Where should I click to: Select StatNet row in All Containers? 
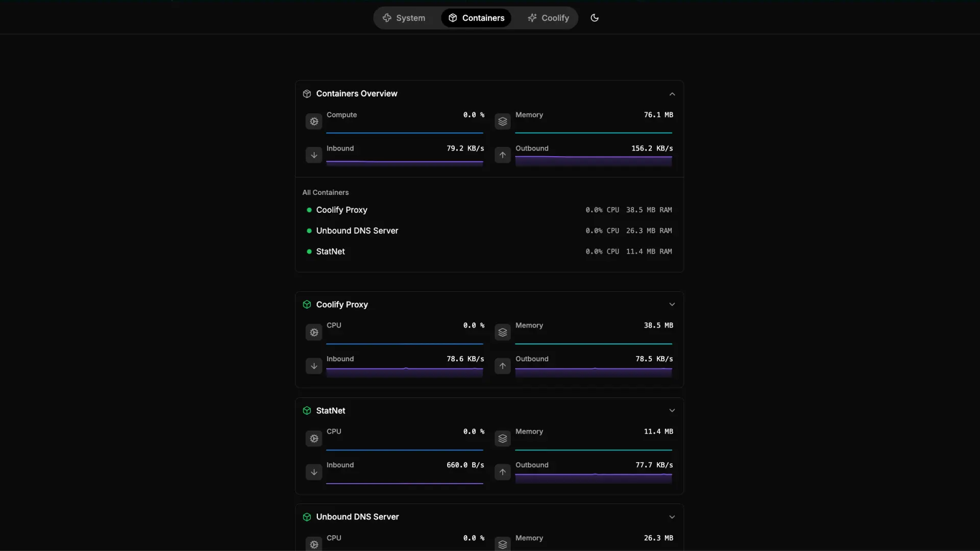tap(330, 252)
